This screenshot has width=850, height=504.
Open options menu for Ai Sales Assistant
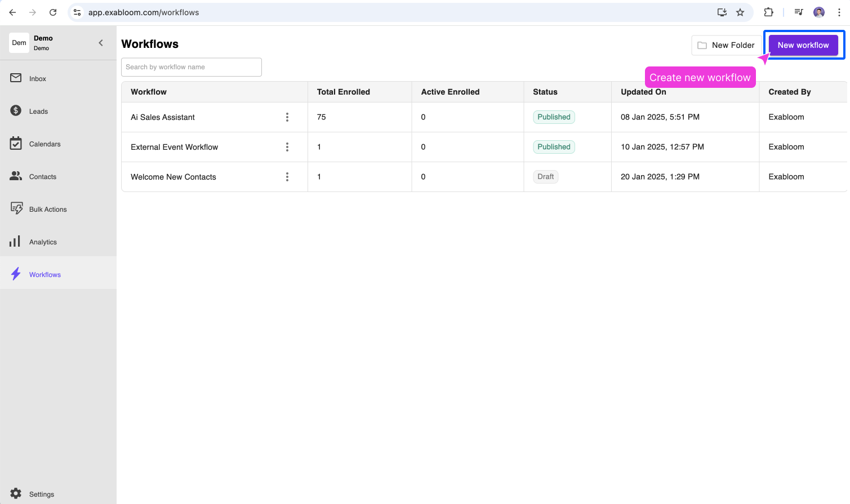pos(287,117)
